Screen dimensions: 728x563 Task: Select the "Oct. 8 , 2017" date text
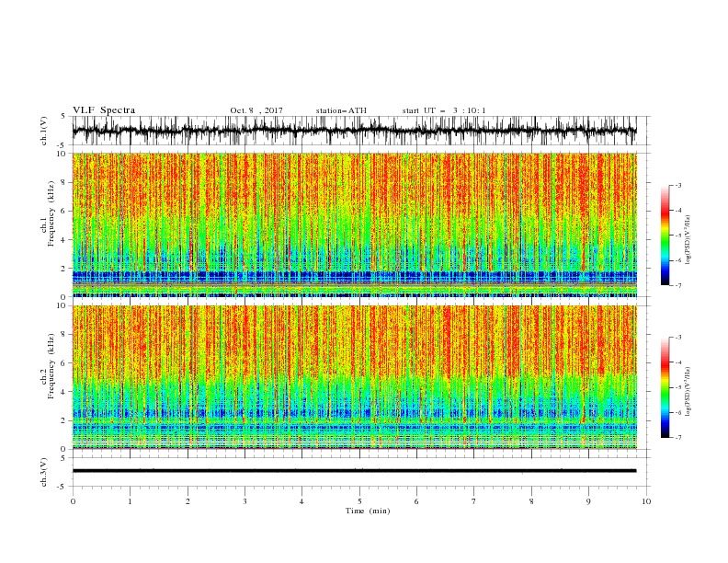click(256, 110)
